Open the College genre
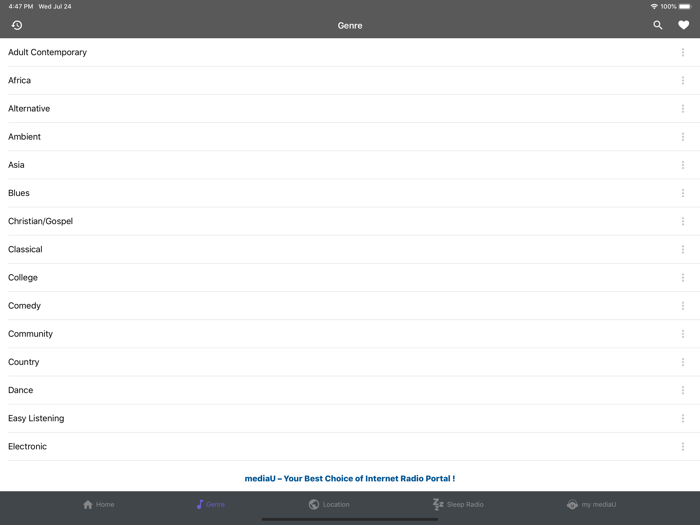Image resolution: width=700 pixels, height=525 pixels. pos(350,277)
